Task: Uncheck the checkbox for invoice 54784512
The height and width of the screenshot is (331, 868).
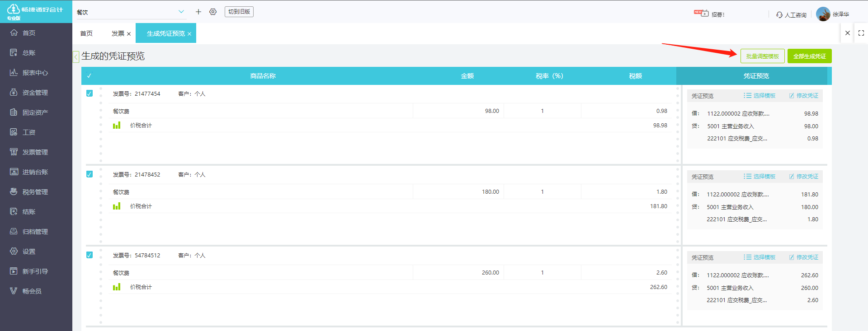Action: click(90, 255)
